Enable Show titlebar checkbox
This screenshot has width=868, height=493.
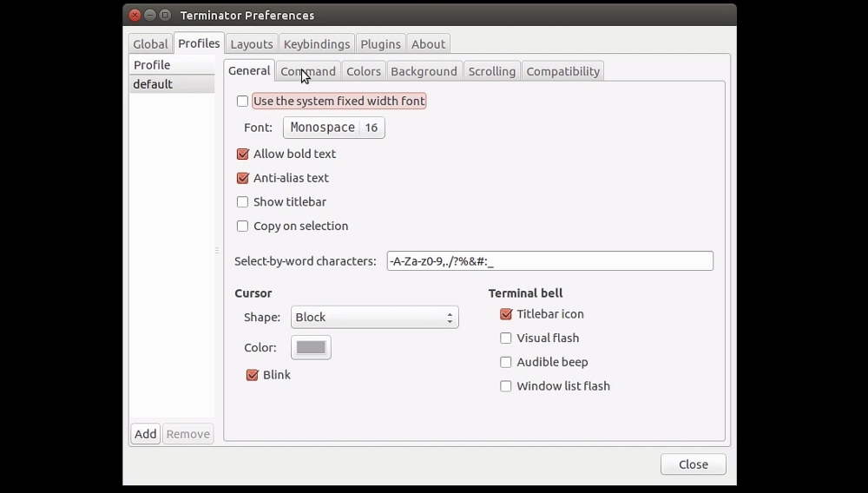pyautogui.click(x=242, y=202)
